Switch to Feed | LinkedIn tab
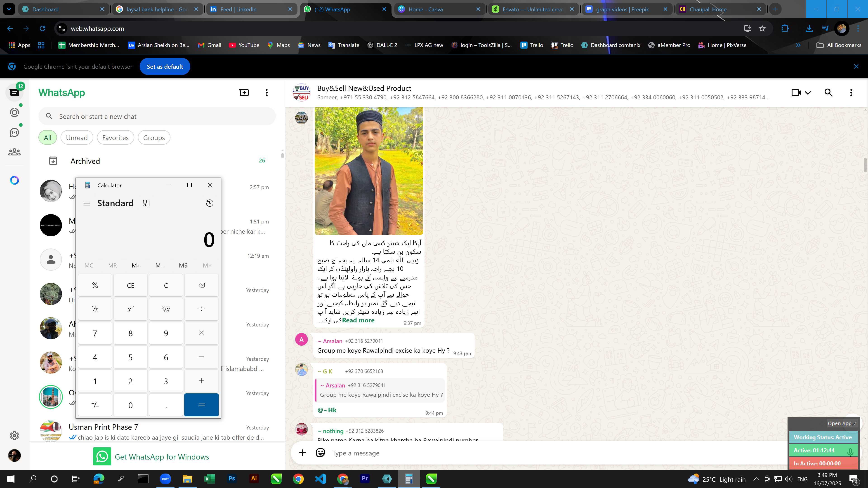The height and width of the screenshot is (488, 868). (251, 9)
